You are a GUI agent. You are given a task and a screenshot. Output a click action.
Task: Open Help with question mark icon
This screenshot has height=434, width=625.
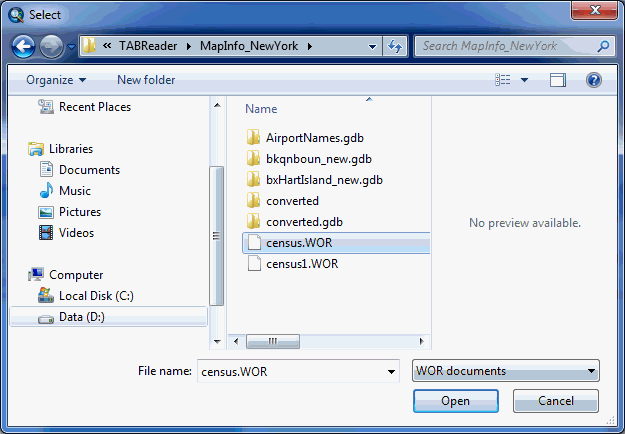(x=594, y=80)
